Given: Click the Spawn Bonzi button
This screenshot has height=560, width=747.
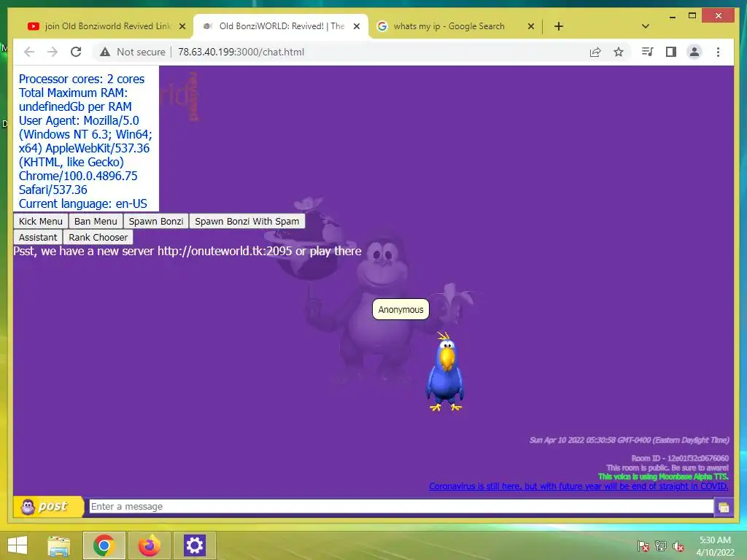Looking at the screenshot, I should coord(156,222).
